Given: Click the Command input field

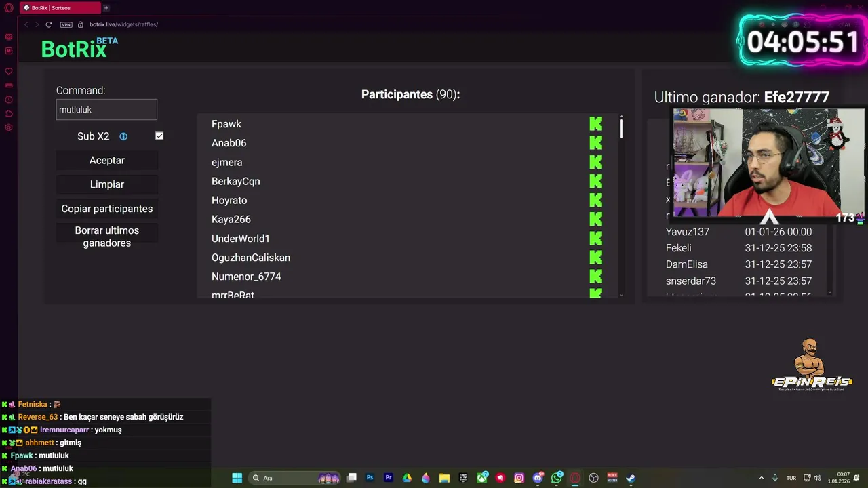Looking at the screenshot, I should click(x=106, y=110).
